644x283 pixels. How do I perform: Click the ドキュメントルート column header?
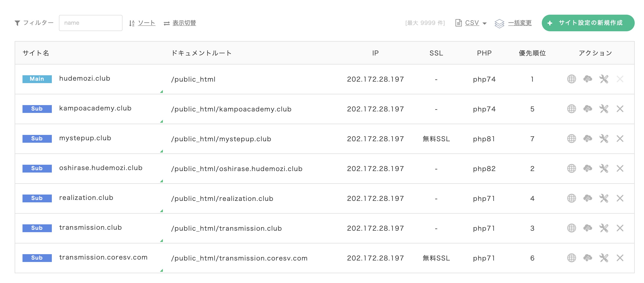pyautogui.click(x=201, y=53)
